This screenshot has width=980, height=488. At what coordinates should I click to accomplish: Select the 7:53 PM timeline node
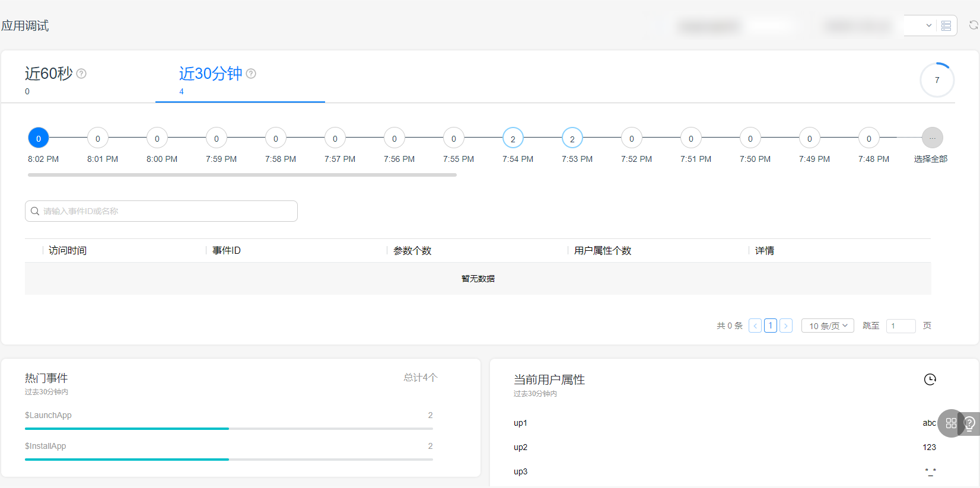pyautogui.click(x=572, y=139)
